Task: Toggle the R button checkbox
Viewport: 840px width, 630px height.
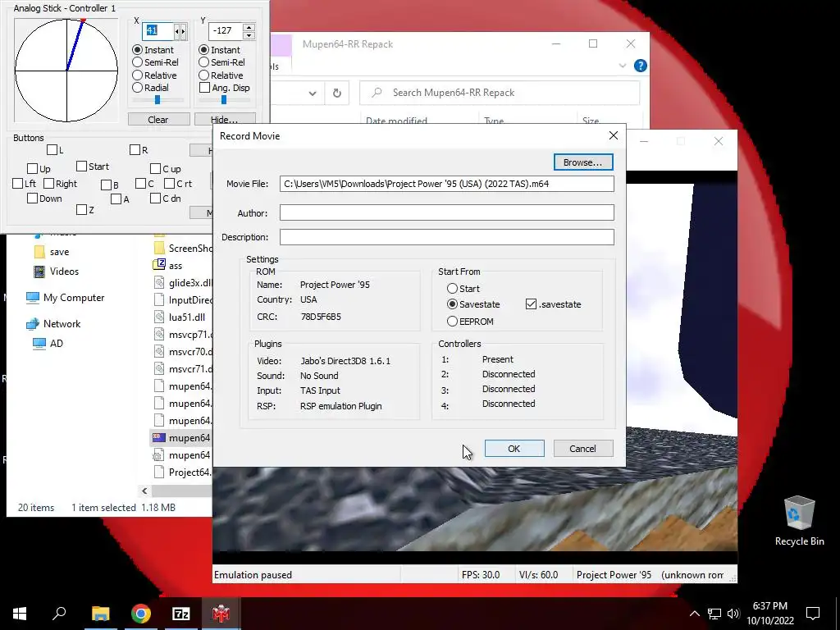Action: tap(135, 150)
